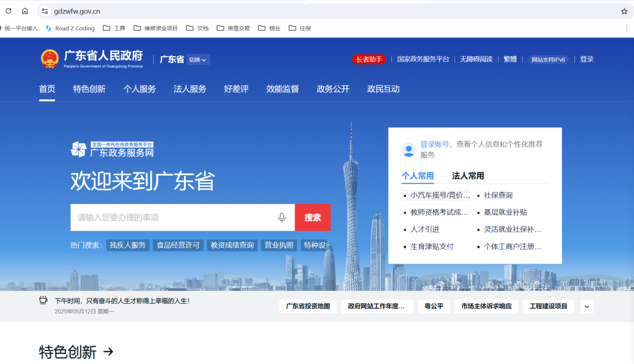Click the gdzwfw.gov.cn address bar
The width and height of the screenshot is (634, 364).
click(x=330, y=11)
